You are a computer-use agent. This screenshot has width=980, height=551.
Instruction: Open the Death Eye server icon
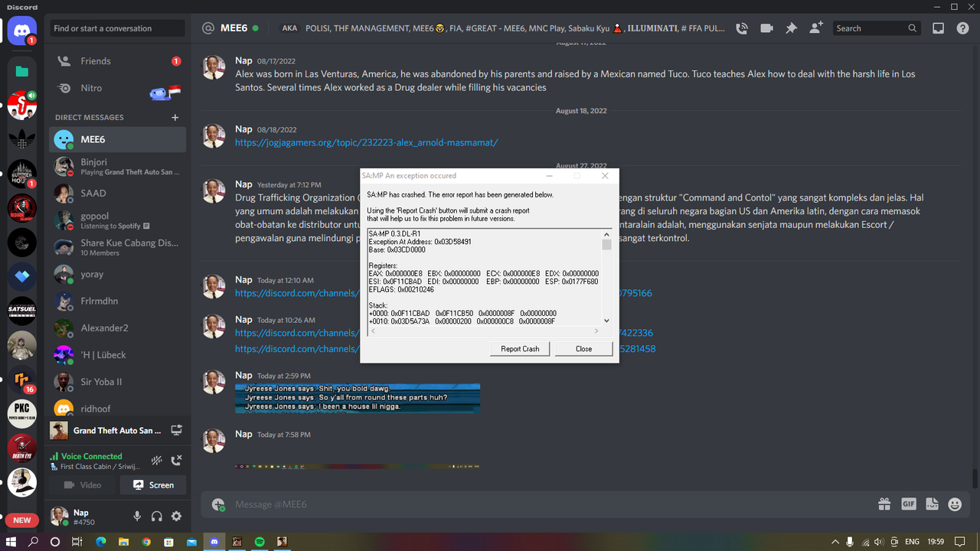[x=22, y=448]
